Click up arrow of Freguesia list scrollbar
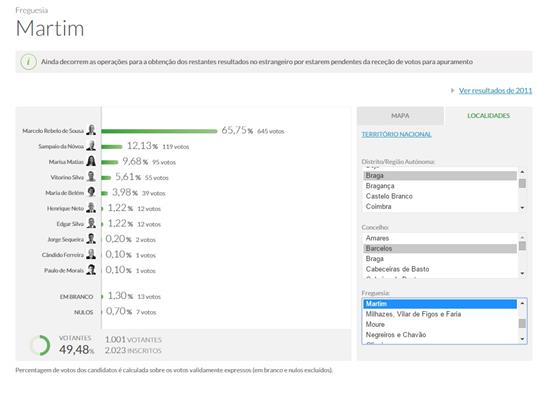The image size is (550, 394). coord(522,303)
